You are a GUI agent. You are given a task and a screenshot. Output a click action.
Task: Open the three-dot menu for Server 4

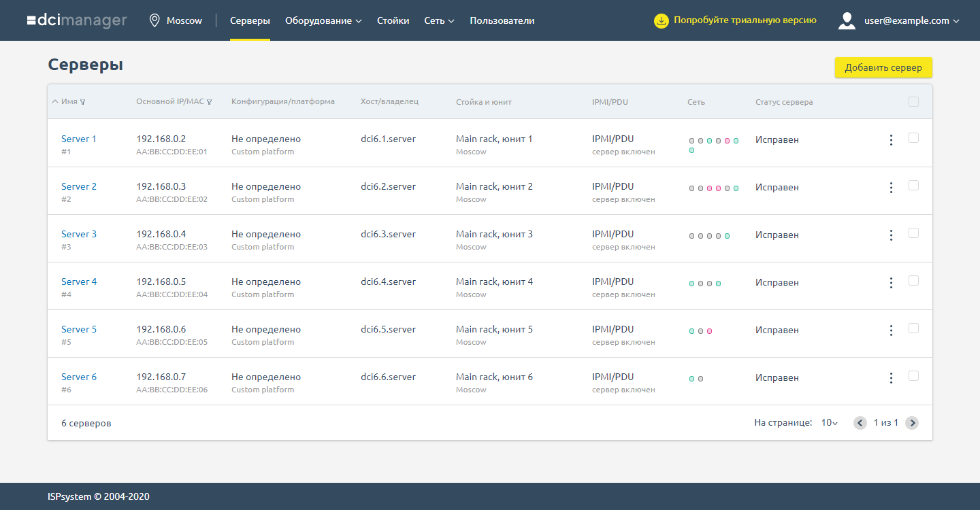[x=891, y=283]
